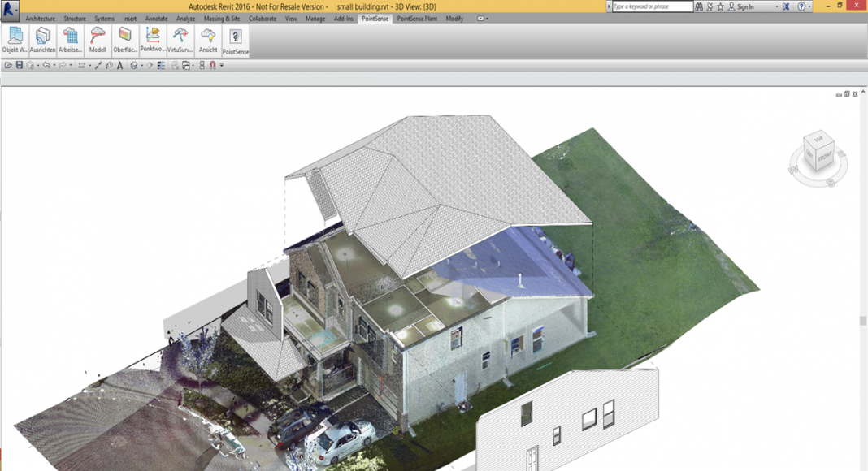Expand the Sign In dropdown
This screenshot has height=471, width=868.
(776, 6)
